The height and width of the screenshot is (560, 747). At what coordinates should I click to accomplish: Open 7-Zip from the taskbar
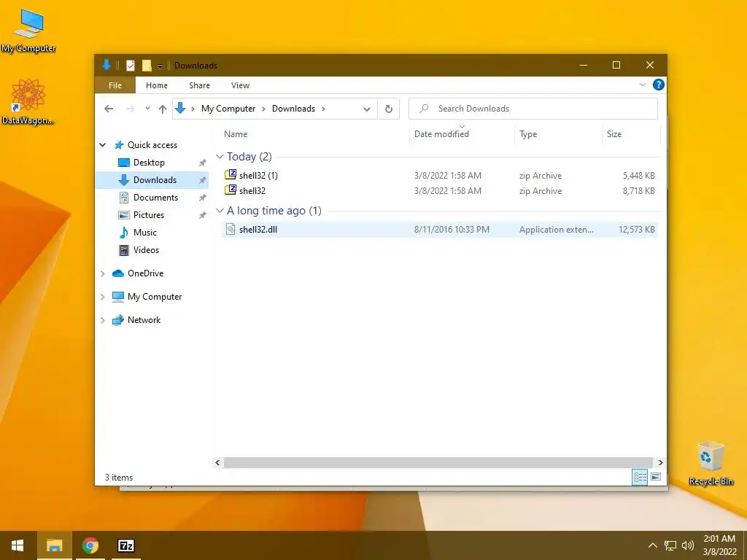[x=125, y=545]
